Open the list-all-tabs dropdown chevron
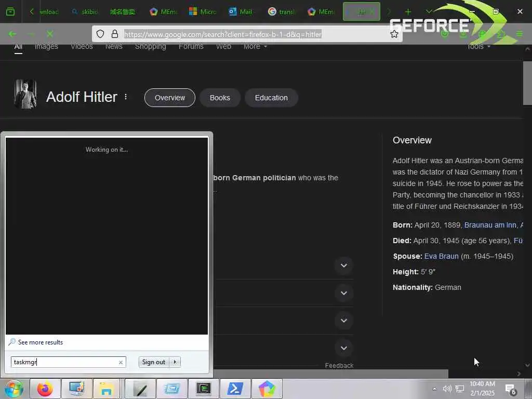 [x=429, y=11]
